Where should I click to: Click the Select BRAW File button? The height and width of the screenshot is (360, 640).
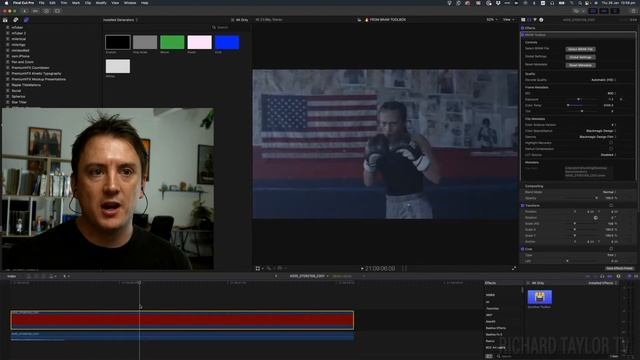pyautogui.click(x=580, y=49)
